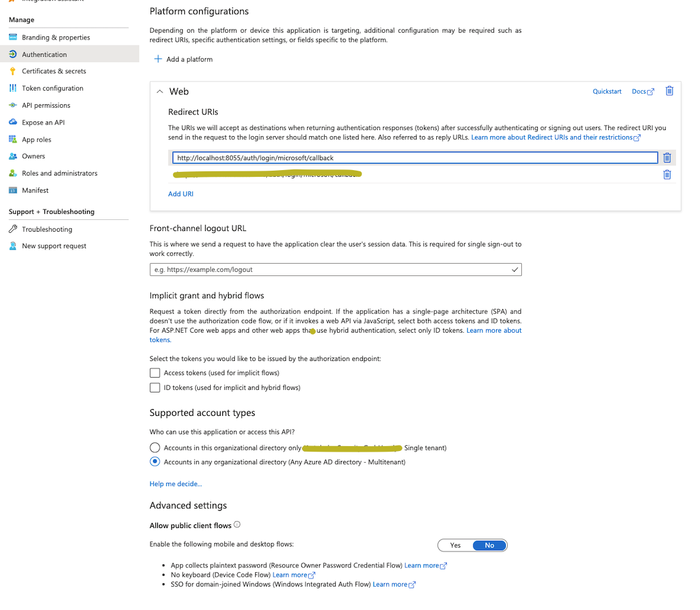Viewport: 700px width, 610px height.
Task: Delete the localhost redirect URI
Action: pyautogui.click(x=667, y=158)
